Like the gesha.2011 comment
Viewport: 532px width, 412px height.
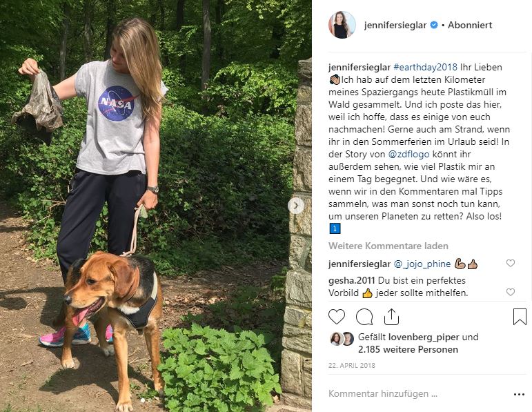point(511,292)
